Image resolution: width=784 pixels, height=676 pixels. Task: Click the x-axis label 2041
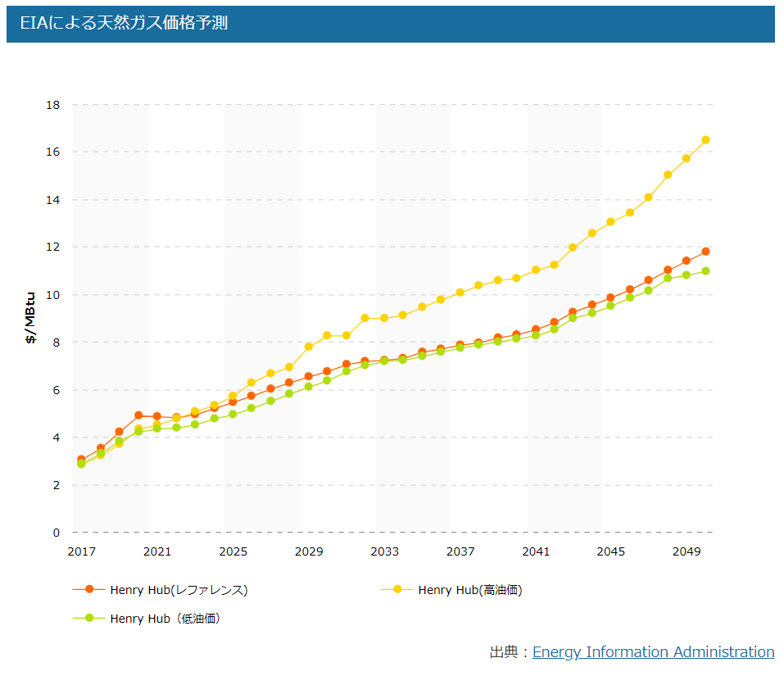[536, 551]
